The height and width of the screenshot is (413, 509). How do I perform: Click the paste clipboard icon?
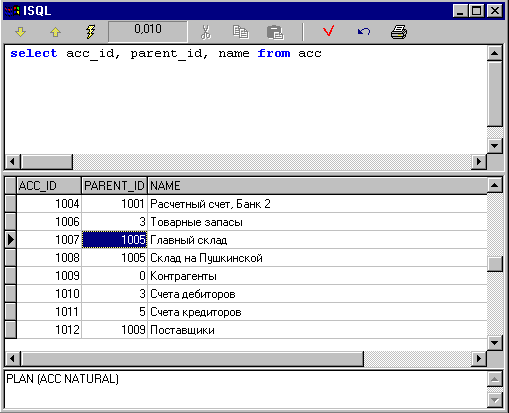(x=275, y=32)
